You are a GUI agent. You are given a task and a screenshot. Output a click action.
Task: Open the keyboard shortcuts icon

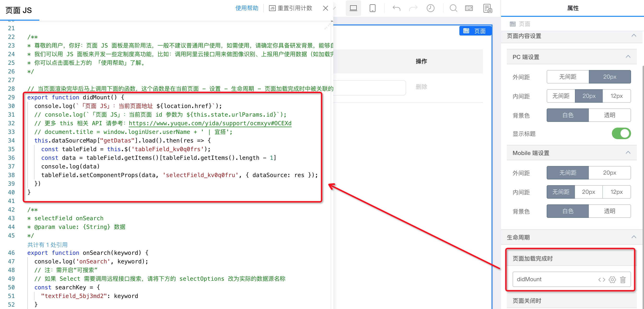469,8
